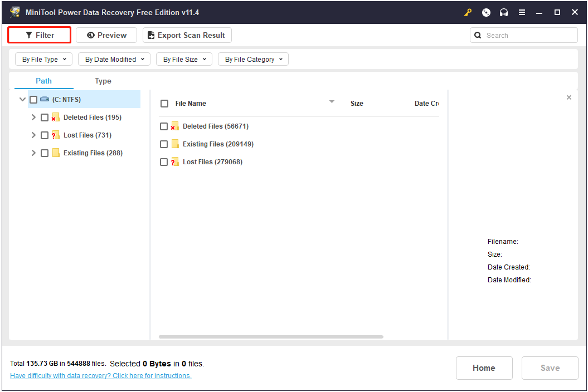Click the search magnifier icon

pos(478,35)
